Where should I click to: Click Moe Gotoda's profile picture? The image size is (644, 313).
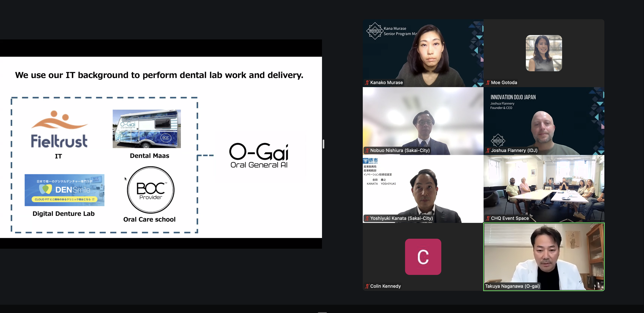(544, 53)
